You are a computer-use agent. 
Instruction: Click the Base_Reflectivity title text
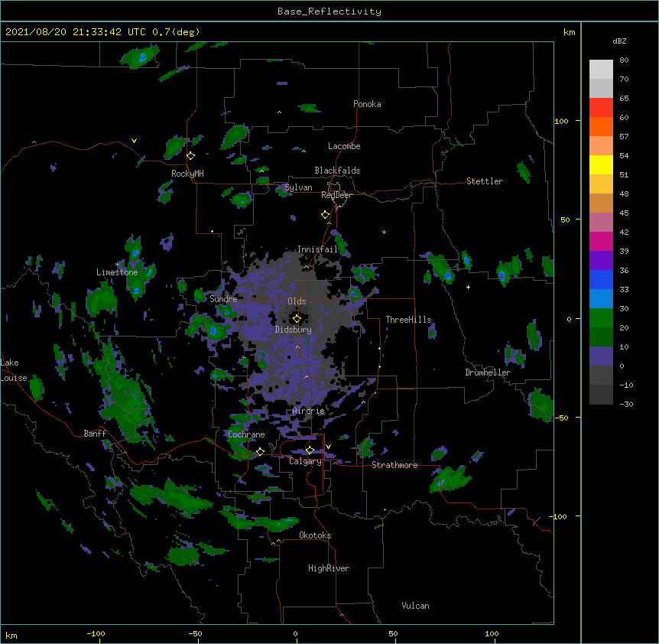(x=329, y=11)
